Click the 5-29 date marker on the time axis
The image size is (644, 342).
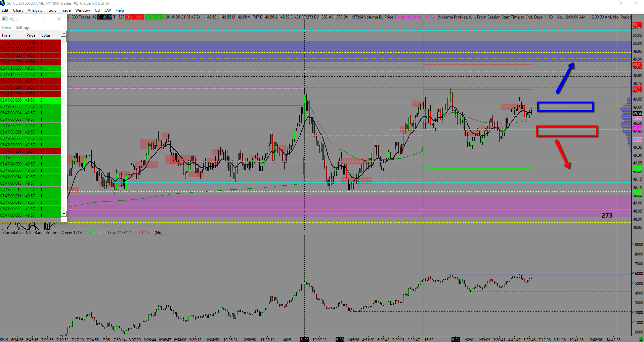pyautogui.click(x=304, y=340)
